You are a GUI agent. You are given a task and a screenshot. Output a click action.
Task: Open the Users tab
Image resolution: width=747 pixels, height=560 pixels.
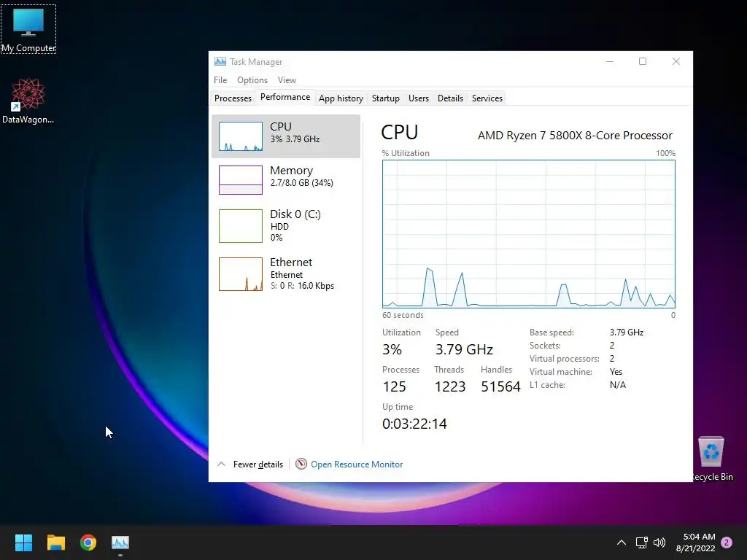click(x=418, y=98)
